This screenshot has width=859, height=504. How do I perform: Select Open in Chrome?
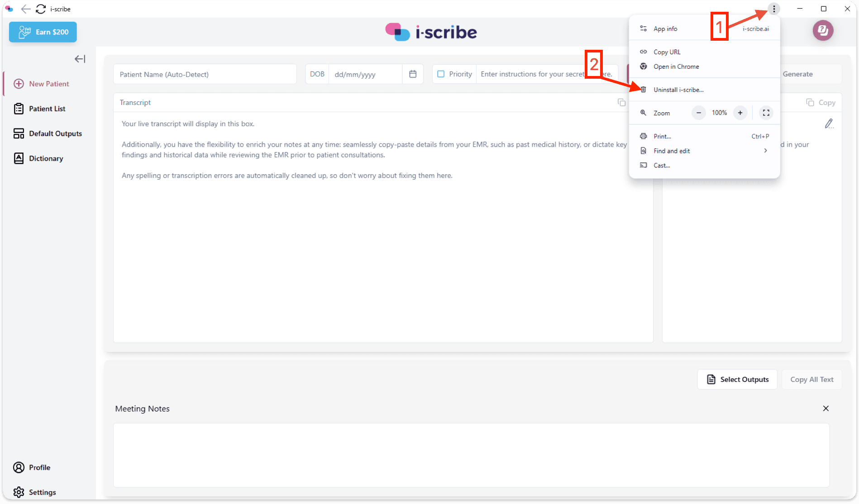coord(704,67)
